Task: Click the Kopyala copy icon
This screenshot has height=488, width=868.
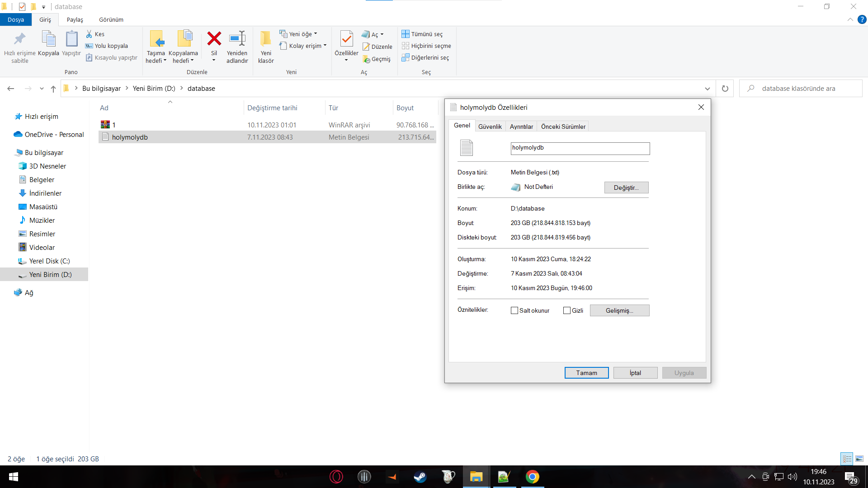Action: (x=48, y=39)
